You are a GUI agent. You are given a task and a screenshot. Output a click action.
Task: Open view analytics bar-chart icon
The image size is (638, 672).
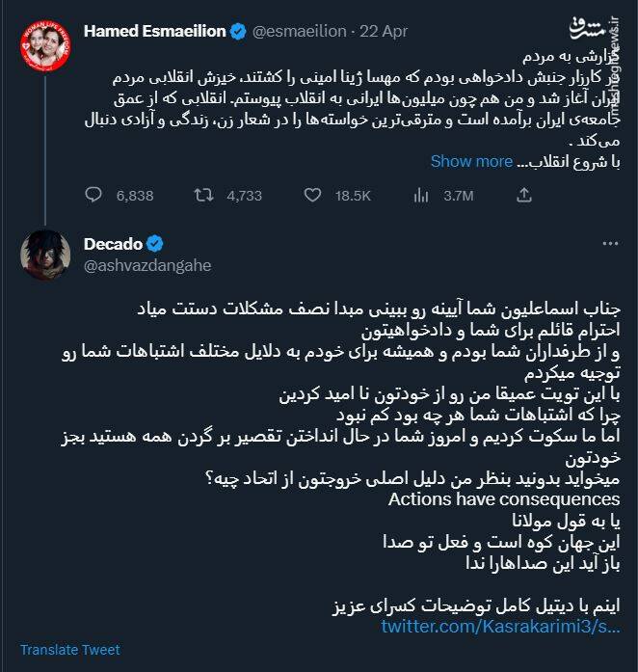click(x=420, y=196)
